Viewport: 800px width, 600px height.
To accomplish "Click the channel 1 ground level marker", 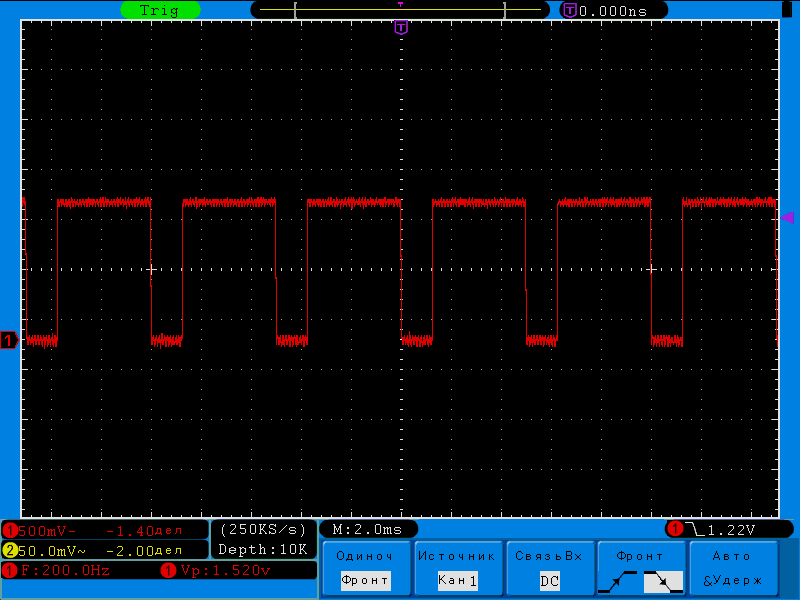I will coord(9,341).
